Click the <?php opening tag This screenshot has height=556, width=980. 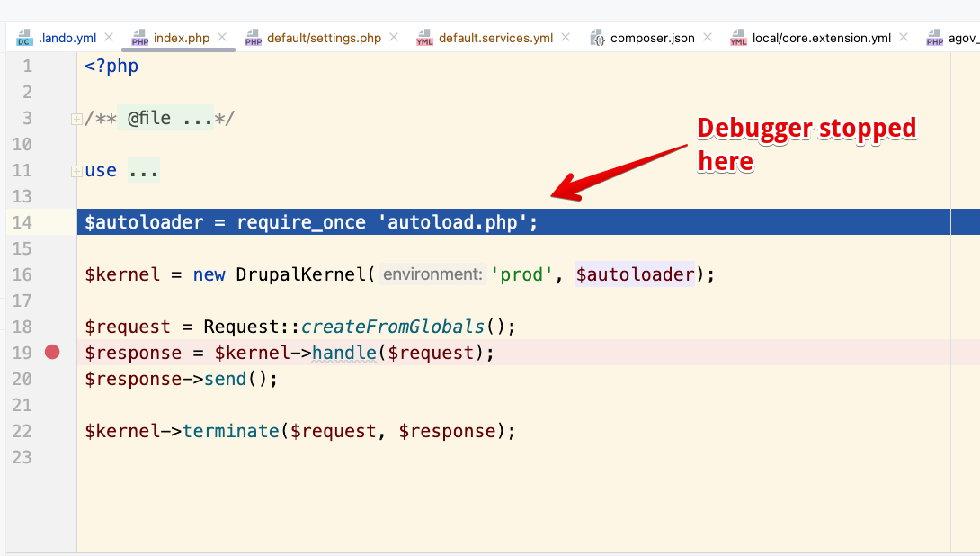(111, 66)
